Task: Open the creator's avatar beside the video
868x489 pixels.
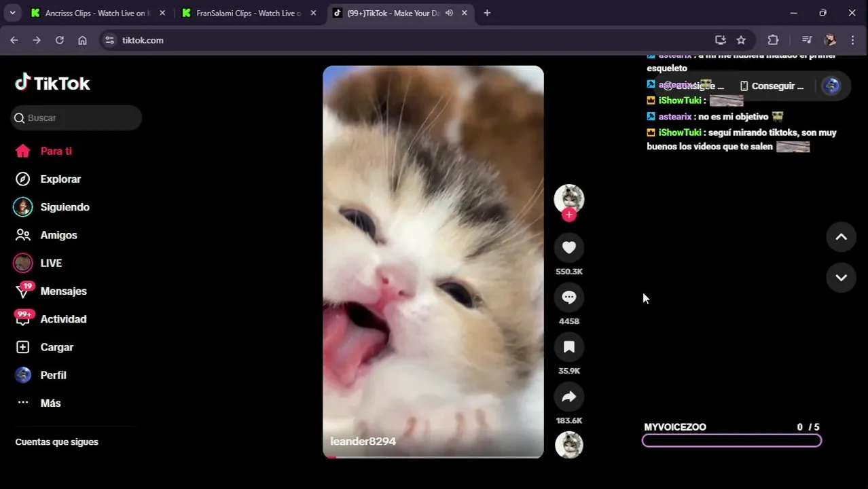Action: coord(569,198)
